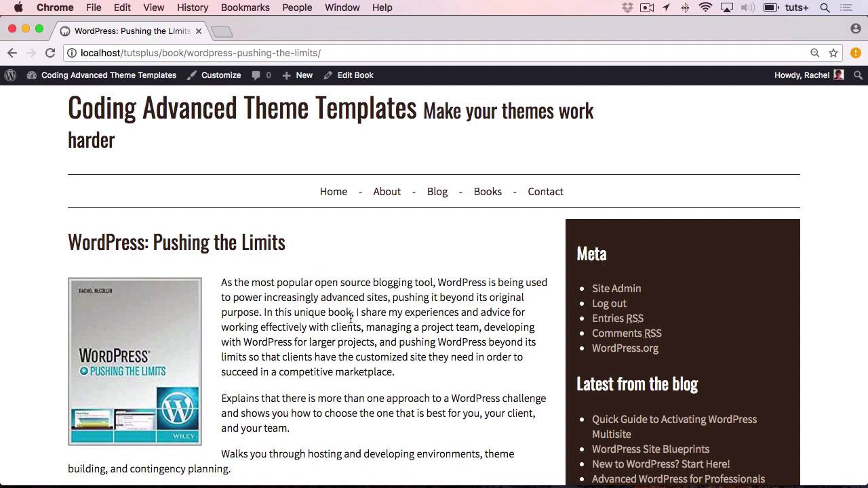Go back with browser back arrow
This screenshot has width=868, height=488.
point(12,53)
